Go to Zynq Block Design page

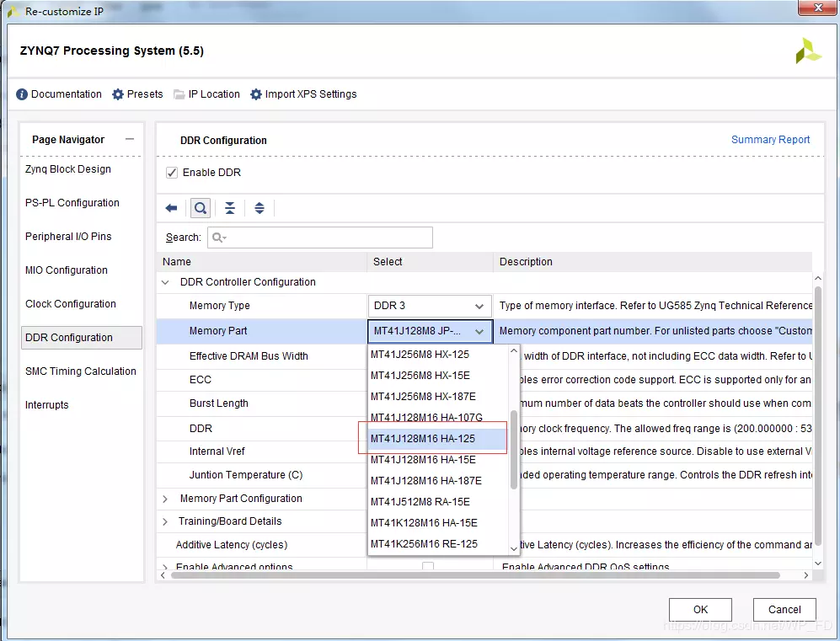pos(68,169)
